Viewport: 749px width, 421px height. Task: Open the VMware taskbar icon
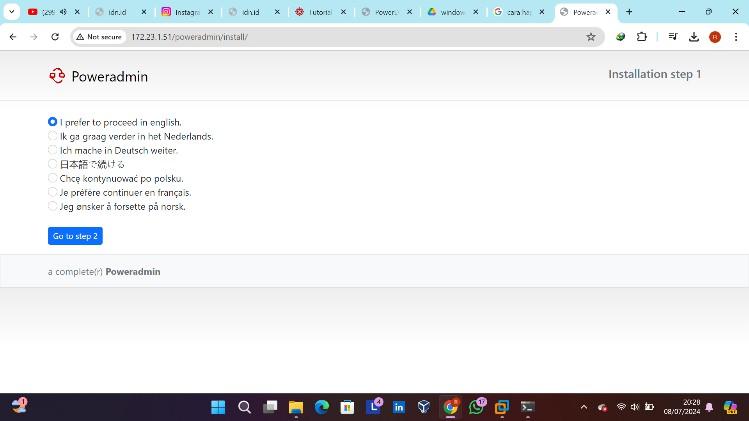(502, 407)
